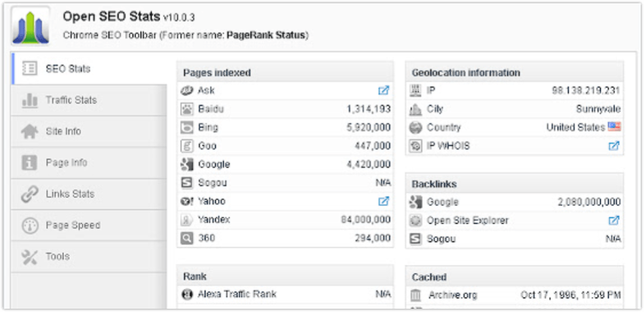Click the IP address 98.138.219.231

(586, 90)
